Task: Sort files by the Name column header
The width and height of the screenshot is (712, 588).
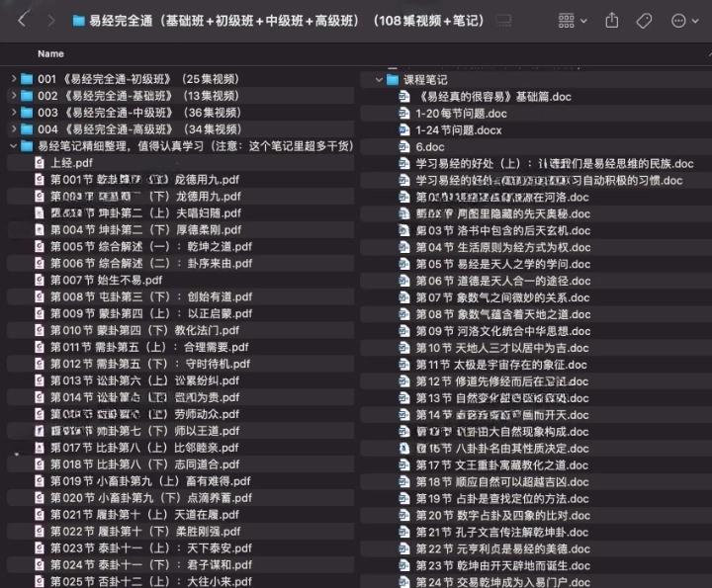Action: pos(50,54)
